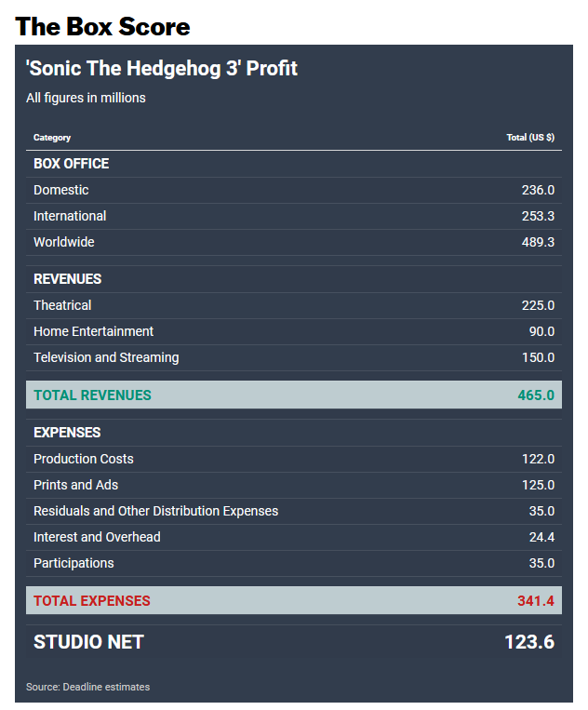
Task: Click the Category column header
Action: (x=52, y=138)
